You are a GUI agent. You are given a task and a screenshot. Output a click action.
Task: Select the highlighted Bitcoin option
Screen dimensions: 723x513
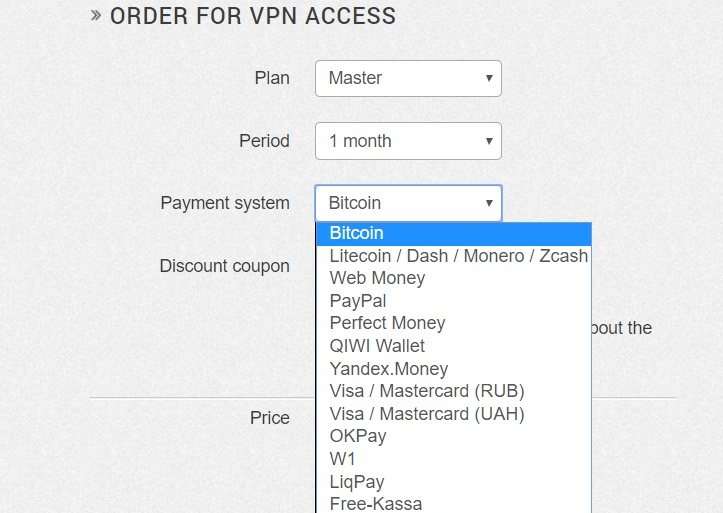[x=454, y=233]
